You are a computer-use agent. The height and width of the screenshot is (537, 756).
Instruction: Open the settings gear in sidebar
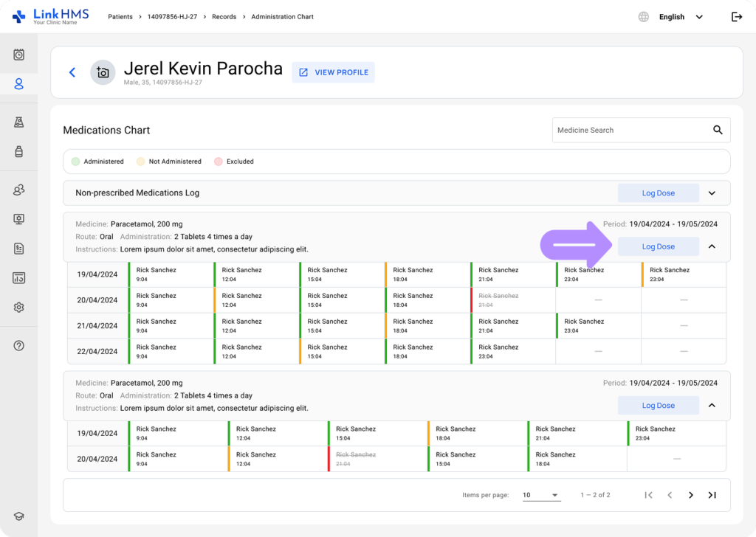(x=19, y=308)
